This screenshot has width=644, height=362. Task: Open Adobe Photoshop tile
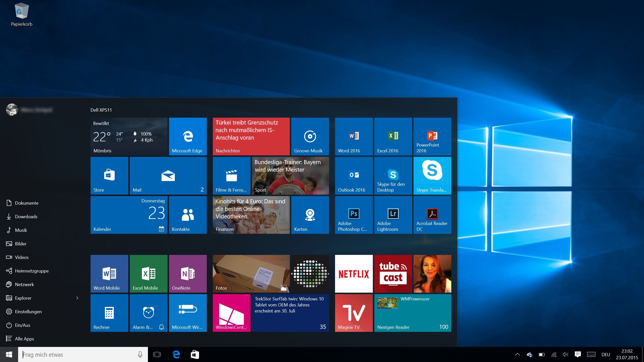coord(354,215)
